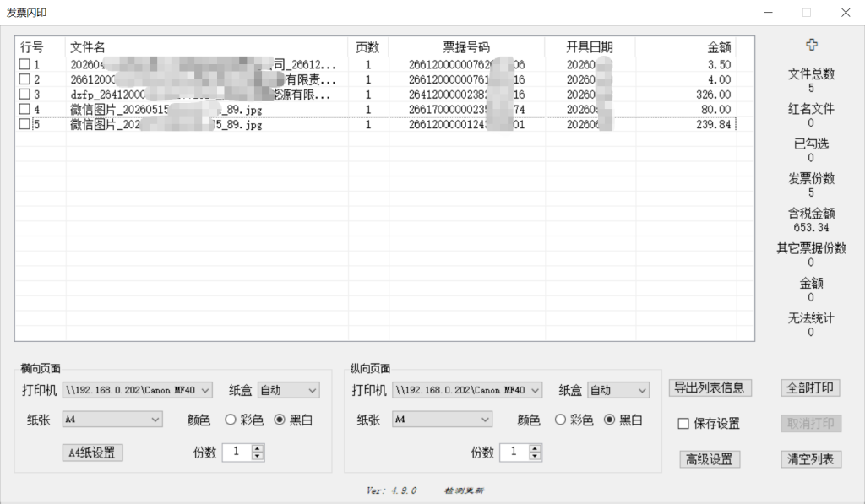
Task: Click the 清空列表 button
Action: point(811,458)
